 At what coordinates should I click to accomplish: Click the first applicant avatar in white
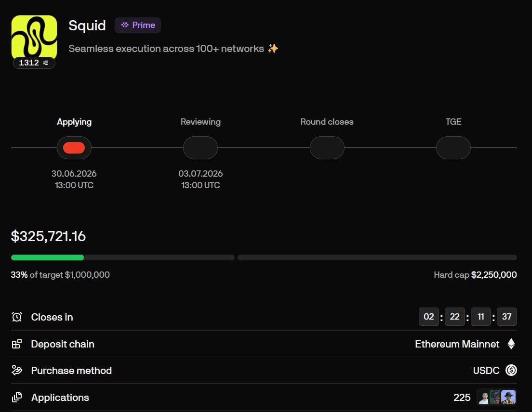tap(484, 397)
